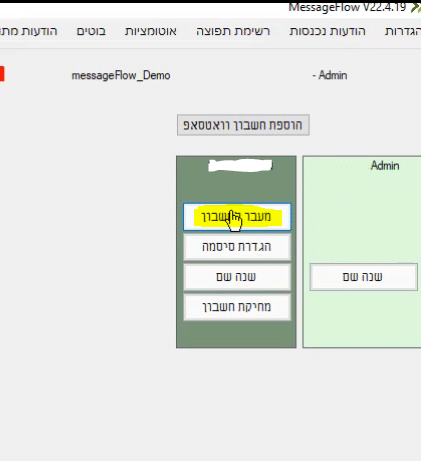Click the MessageFlow app icon in title bar
The image size is (421, 461).
(416, 7)
